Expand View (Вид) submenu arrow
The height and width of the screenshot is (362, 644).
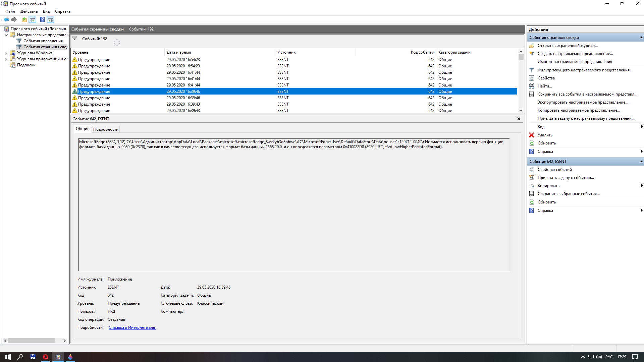click(x=641, y=127)
